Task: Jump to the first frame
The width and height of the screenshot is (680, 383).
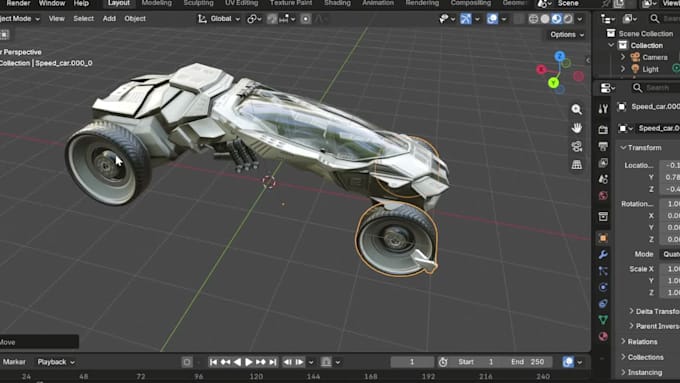Action: [213, 362]
